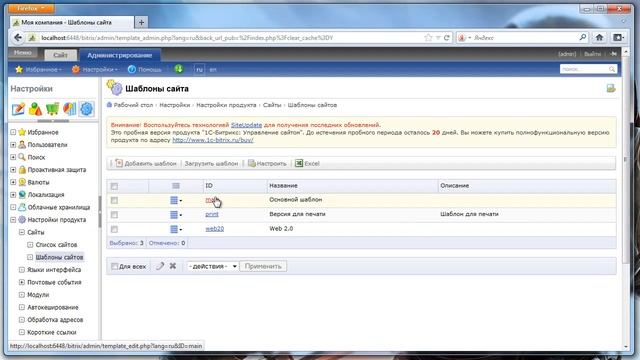Screen dimensions: 640x360
Task: Click the browser bookmarks menu icon
Action: [x=618, y=38]
